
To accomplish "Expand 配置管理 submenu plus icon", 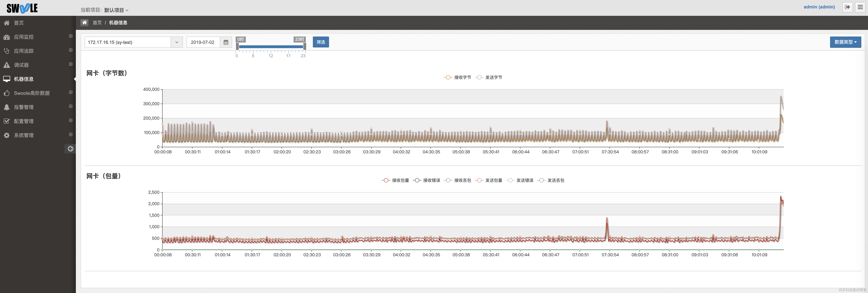I will pyautogui.click(x=71, y=120).
